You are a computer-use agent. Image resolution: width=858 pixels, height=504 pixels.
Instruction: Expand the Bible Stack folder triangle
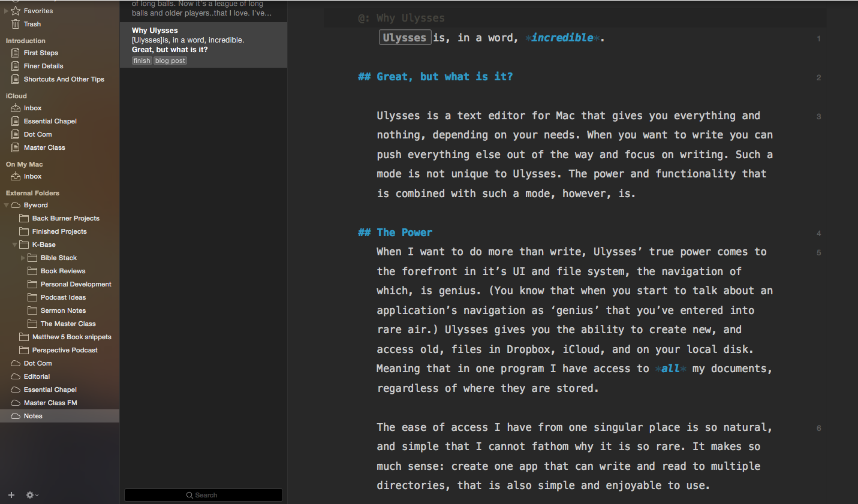point(23,258)
